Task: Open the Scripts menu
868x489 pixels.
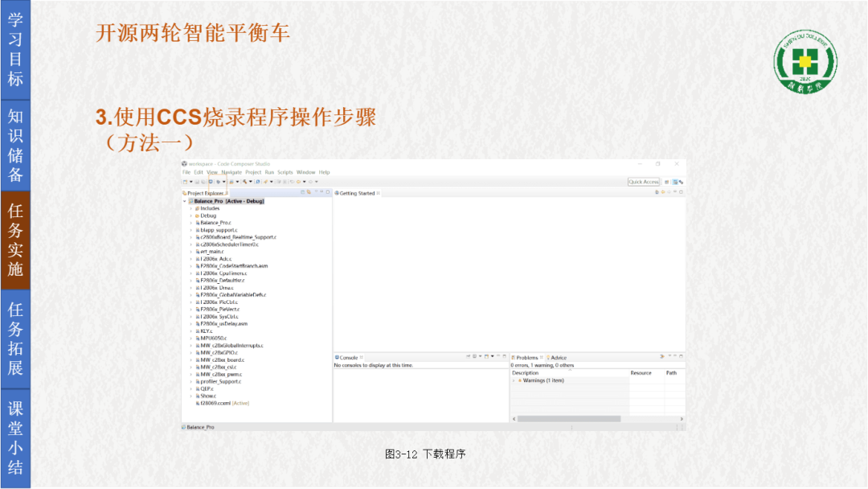Action: point(285,172)
